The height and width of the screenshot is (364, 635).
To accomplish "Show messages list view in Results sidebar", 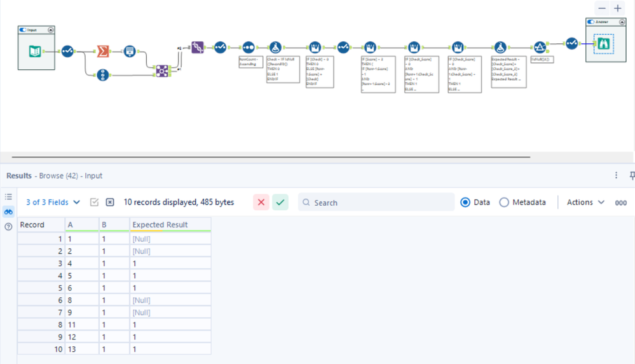I will pos(8,197).
